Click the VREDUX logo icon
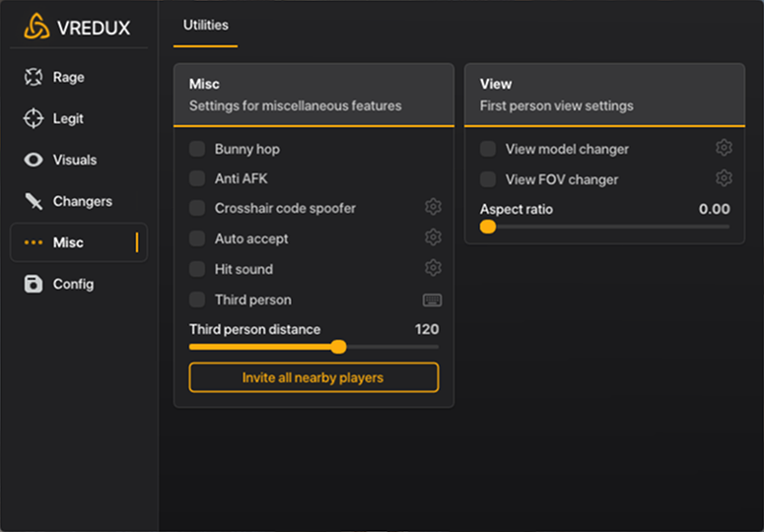Viewport: 764px width, 532px height. coord(36,27)
